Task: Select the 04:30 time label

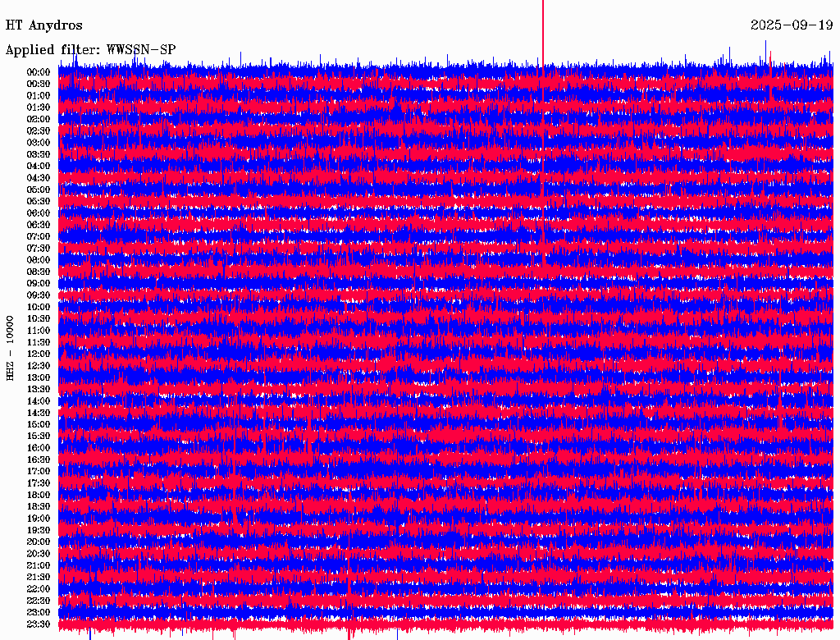Action: (39, 177)
